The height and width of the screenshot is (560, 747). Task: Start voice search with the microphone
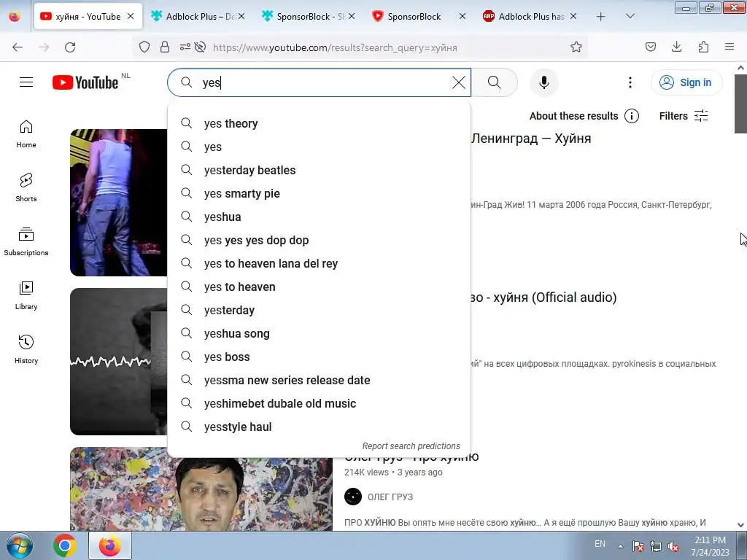(x=544, y=82)
